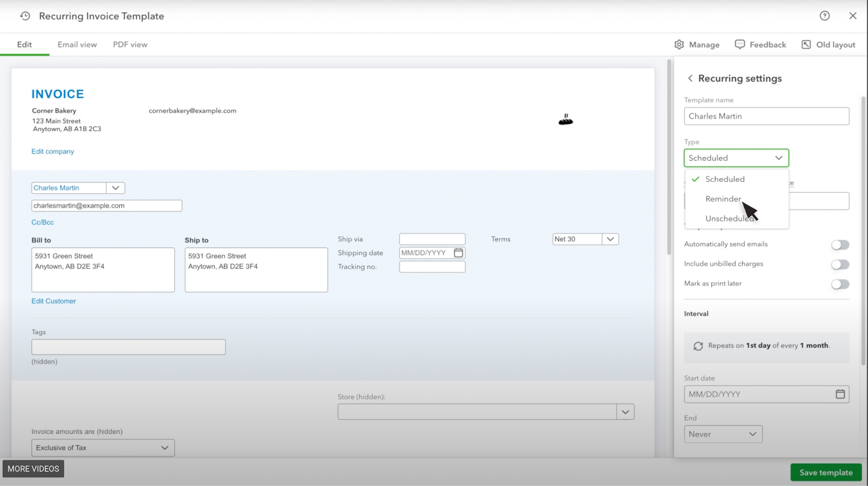Click the Ship to address box
Screen dimensions: 868x486
click(256, 270)
